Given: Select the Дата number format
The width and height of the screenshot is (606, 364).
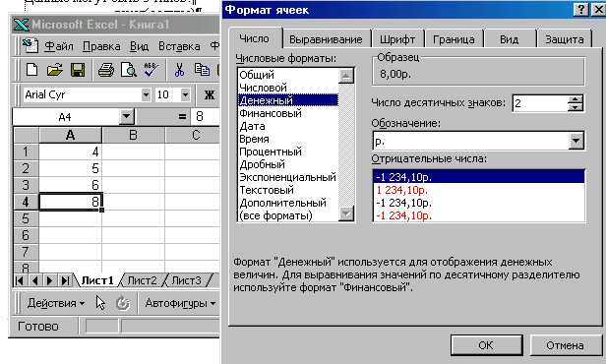Looking at the screenshot, I should coord(288,126).
